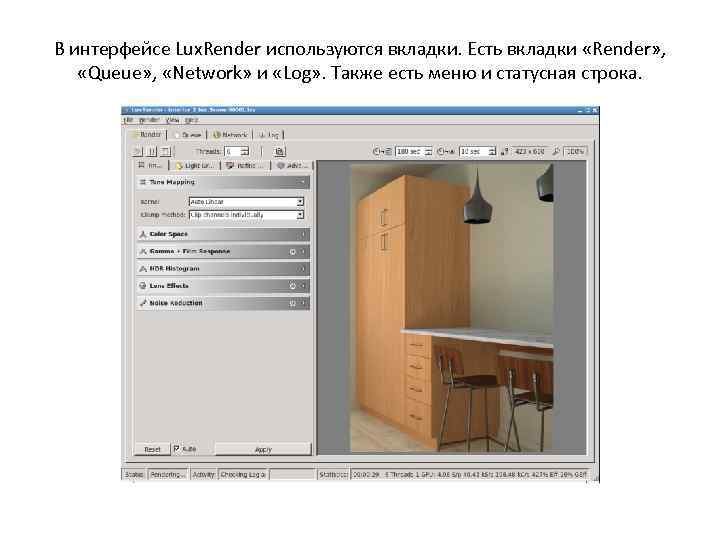Click expand arrow on Gamma + Film Response
Viewport: 720px width, 540px height.
point(303,252)
